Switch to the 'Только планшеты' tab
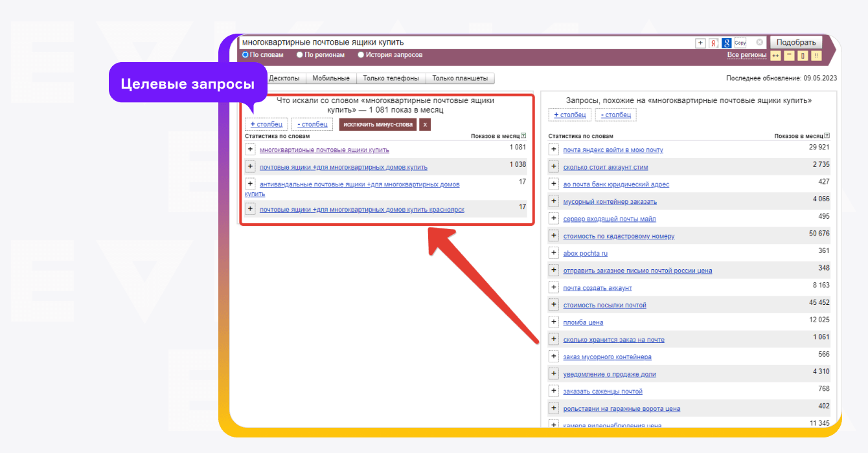 point(461,78)
